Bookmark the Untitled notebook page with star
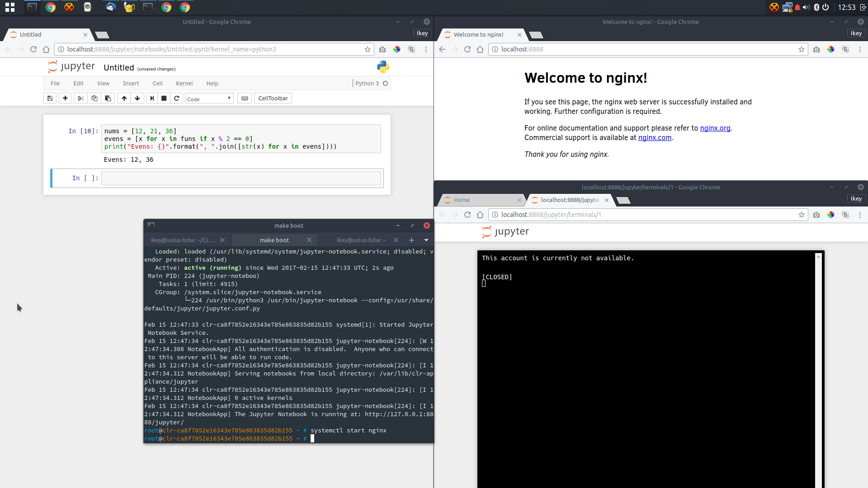Viewport: 868px width, 488px height. point(368,49)
